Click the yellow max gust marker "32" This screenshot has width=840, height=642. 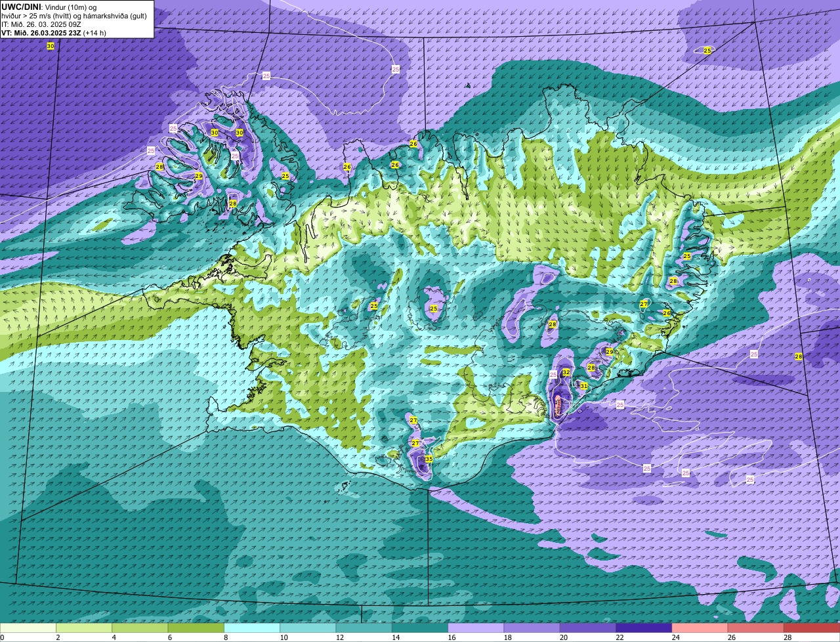click(x=566, y=372)
